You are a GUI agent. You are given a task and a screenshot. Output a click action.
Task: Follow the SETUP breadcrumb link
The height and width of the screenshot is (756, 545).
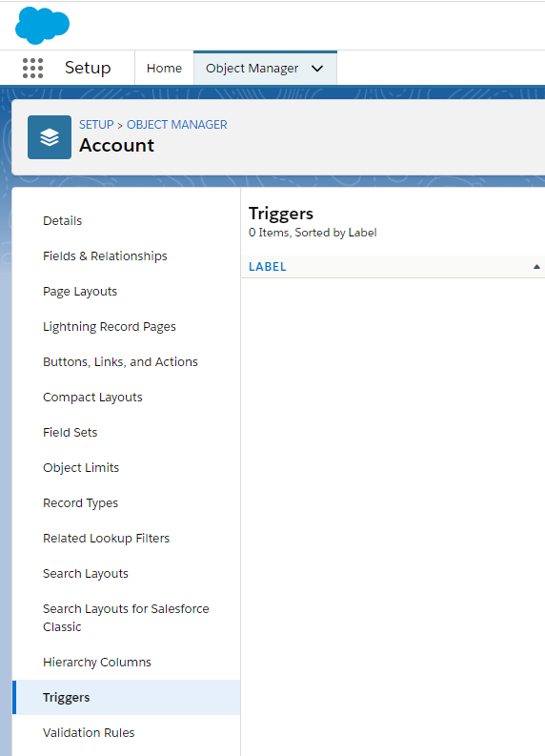(x=96, y=124)
